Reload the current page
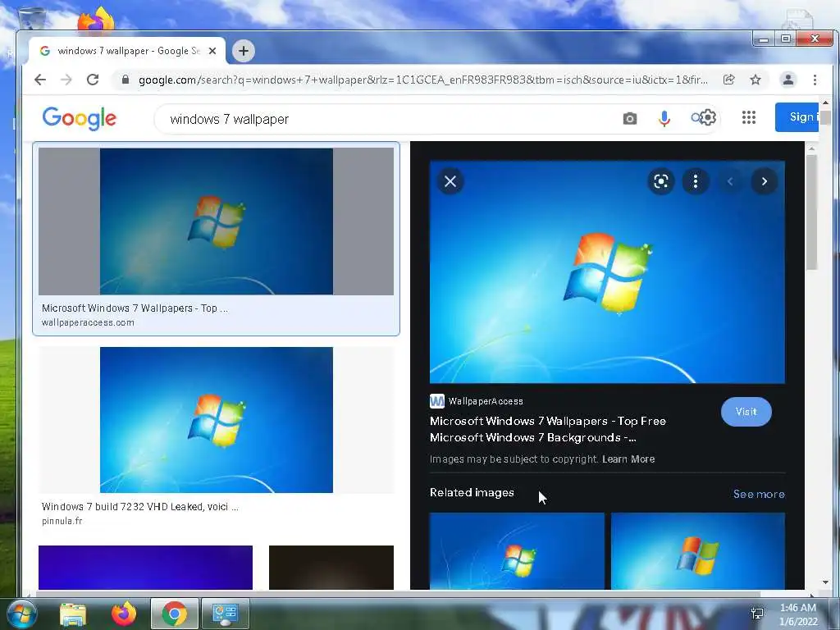 (x=93, y=80)
